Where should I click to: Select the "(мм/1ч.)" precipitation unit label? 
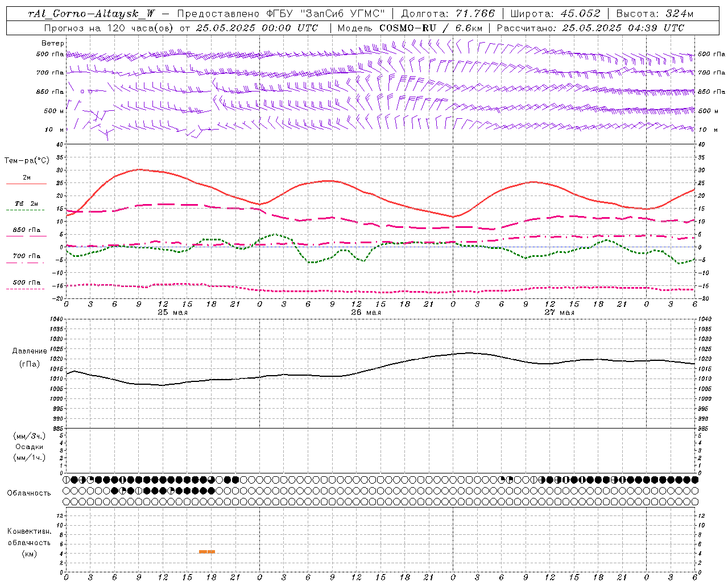[x=29, y=458]
